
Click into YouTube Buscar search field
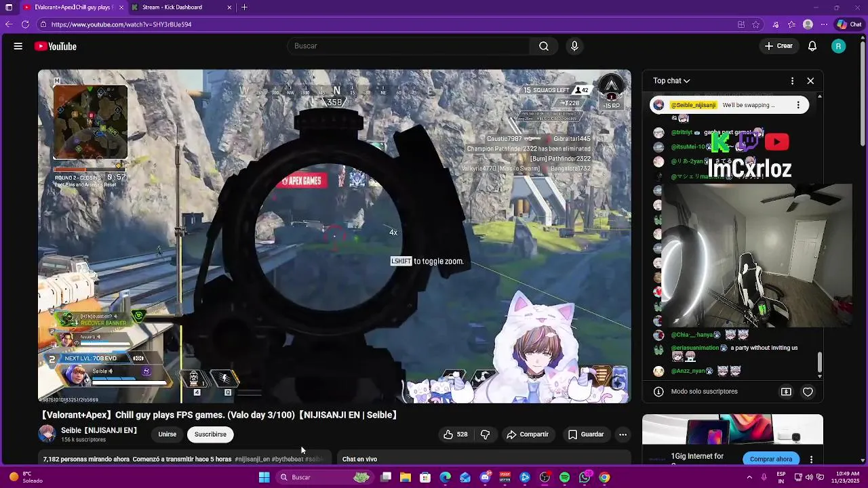click(408, 46)
